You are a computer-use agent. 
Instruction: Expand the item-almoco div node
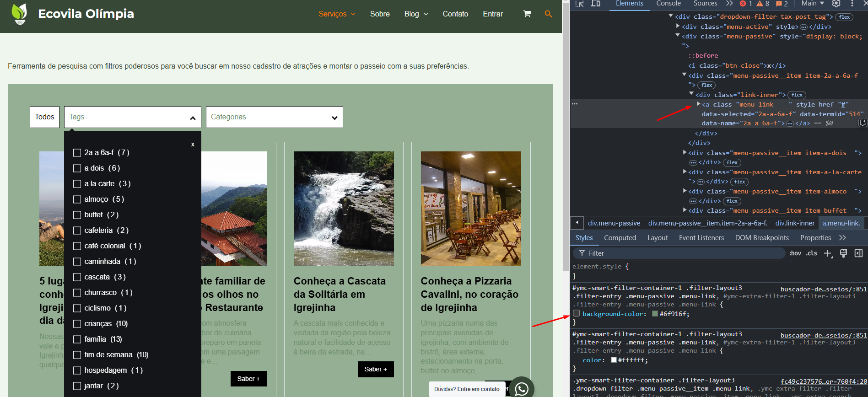point(685,191)
